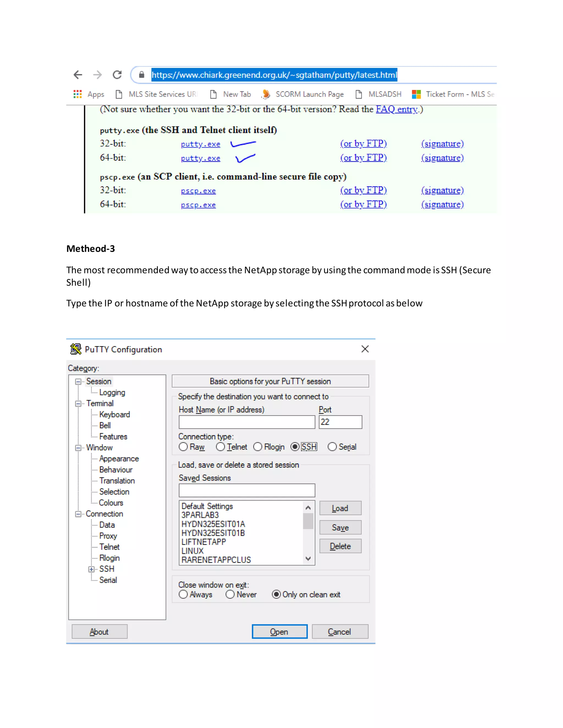Image resolution: width=563 pixels, height=728 pixels.
Task: Click the Host Name input field
Action: tap(247, 422)
